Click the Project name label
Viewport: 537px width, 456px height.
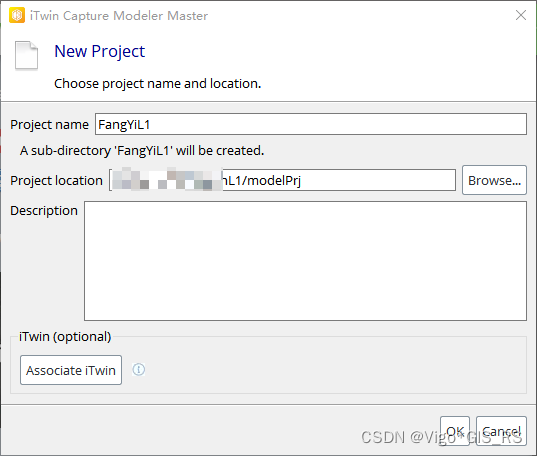coord(49,125)
